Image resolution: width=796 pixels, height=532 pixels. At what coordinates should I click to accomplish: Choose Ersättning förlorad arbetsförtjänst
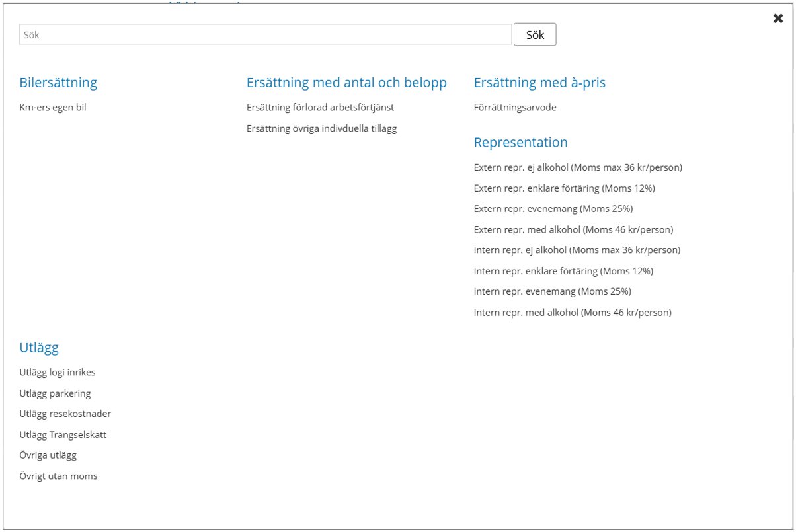(320, 108)
